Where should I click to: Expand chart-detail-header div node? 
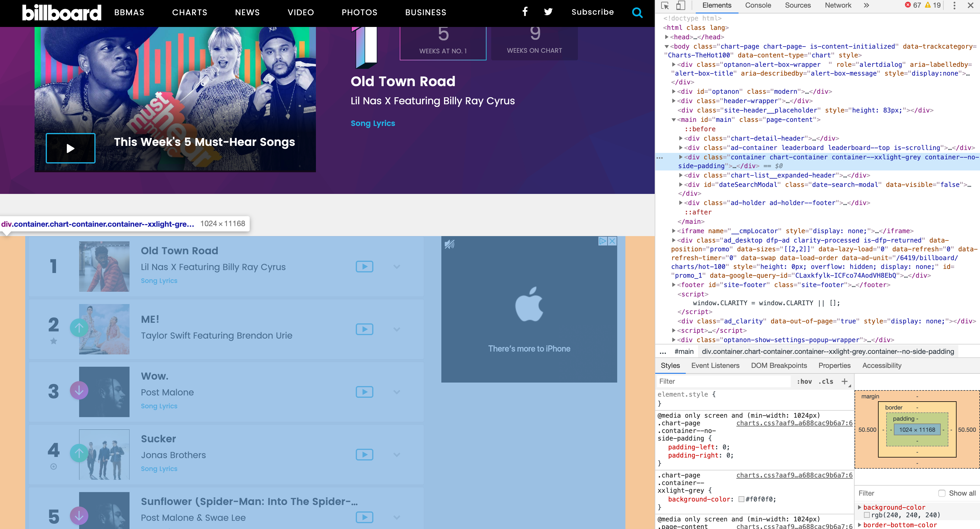click(680, 139)
